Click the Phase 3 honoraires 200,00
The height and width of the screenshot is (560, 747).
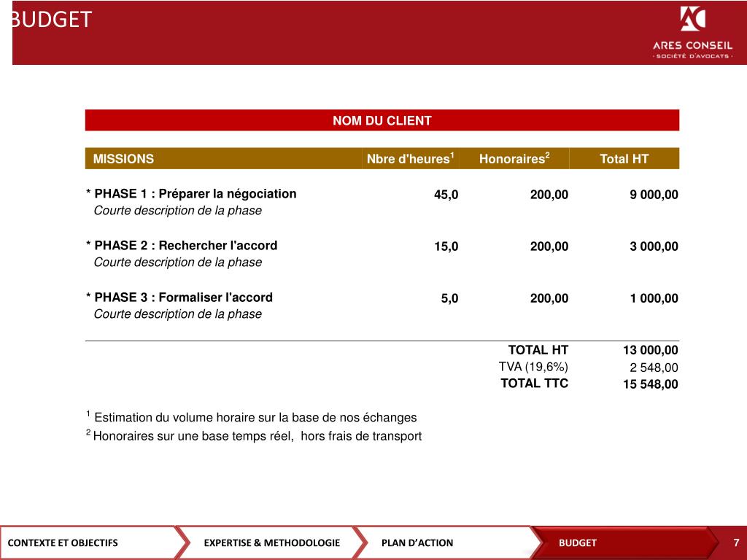(549, 298)
